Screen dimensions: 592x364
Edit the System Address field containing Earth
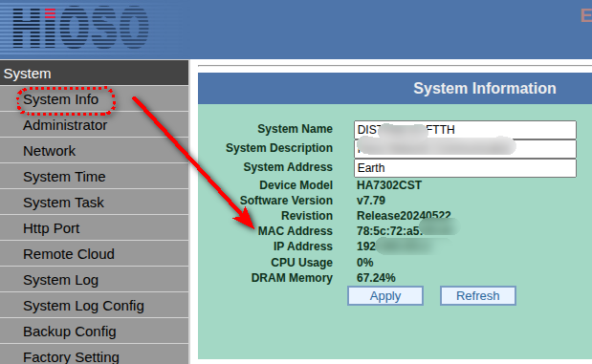[x=465, y=168]
